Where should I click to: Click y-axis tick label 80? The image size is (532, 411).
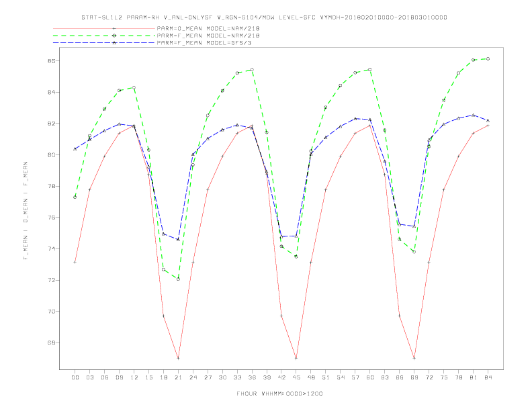51,155
